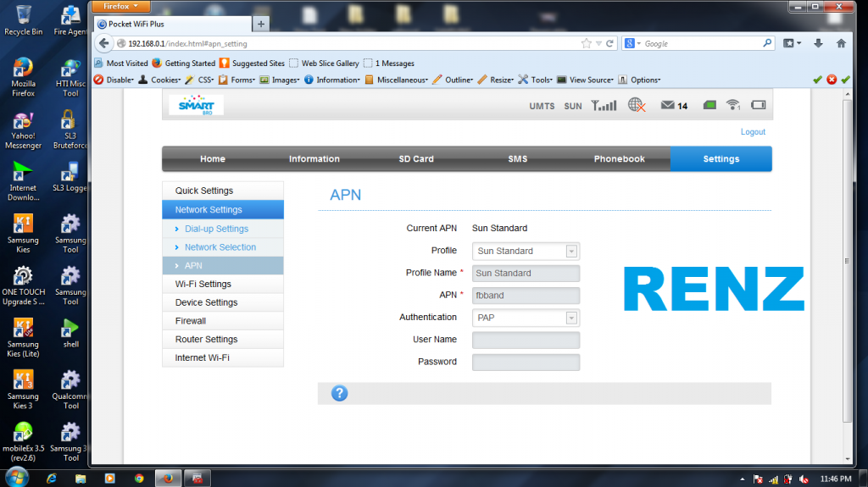
Task: Click the battery status icon in header
Action: tap(759, 104)
